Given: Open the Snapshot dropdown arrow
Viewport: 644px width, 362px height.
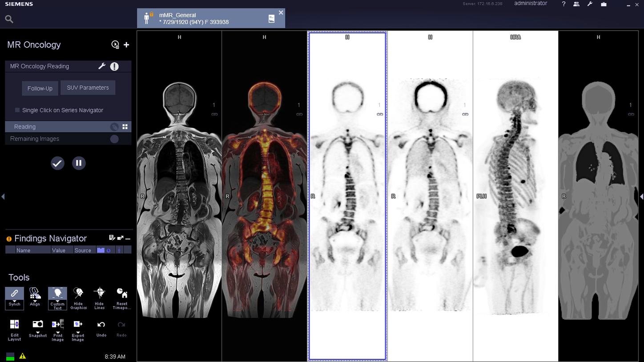Looking at the screenshot, I should pyautogui.click(x=38, y=333).
